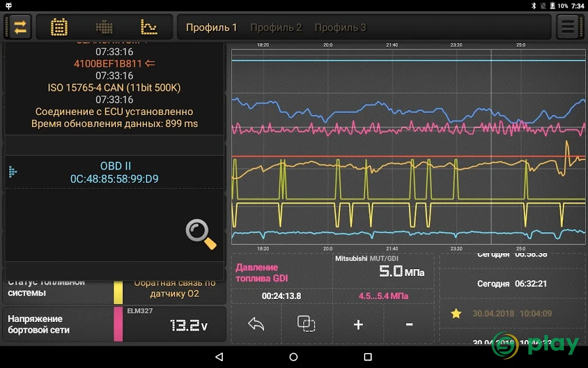Screen dimensions: 588x368
Task: Zoom in graph with plus button
Action: click(358, 324)
